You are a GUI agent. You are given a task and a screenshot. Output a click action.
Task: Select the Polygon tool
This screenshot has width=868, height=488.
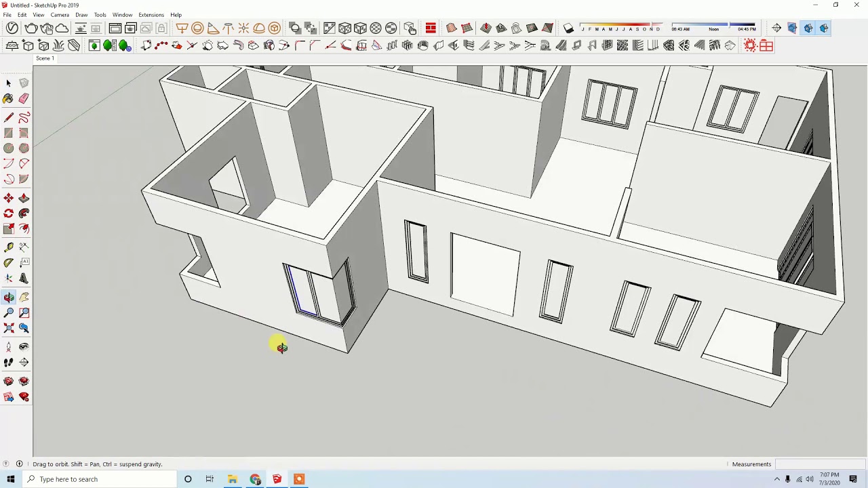coord(24,148)
